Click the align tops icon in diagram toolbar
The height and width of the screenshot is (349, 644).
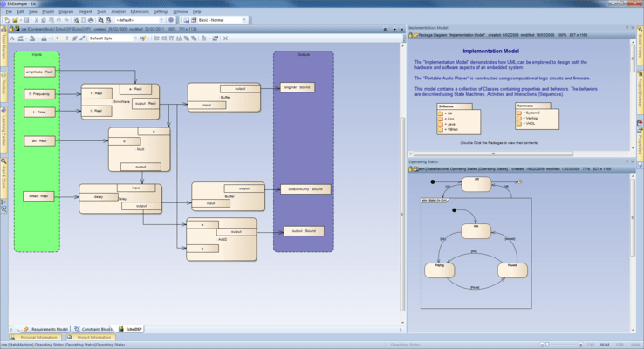[x=171, y=38]
